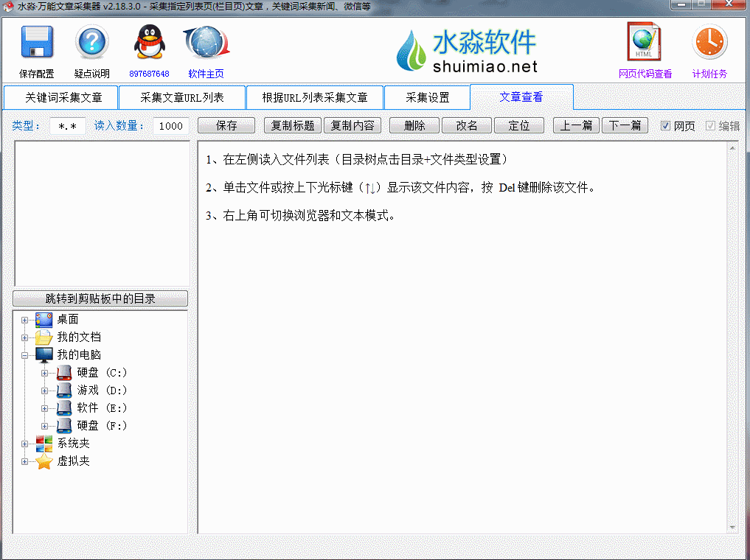Toggle the 网页 checkbox
The height and width of the screenshot is (560, 750).
tap(665, 126)
